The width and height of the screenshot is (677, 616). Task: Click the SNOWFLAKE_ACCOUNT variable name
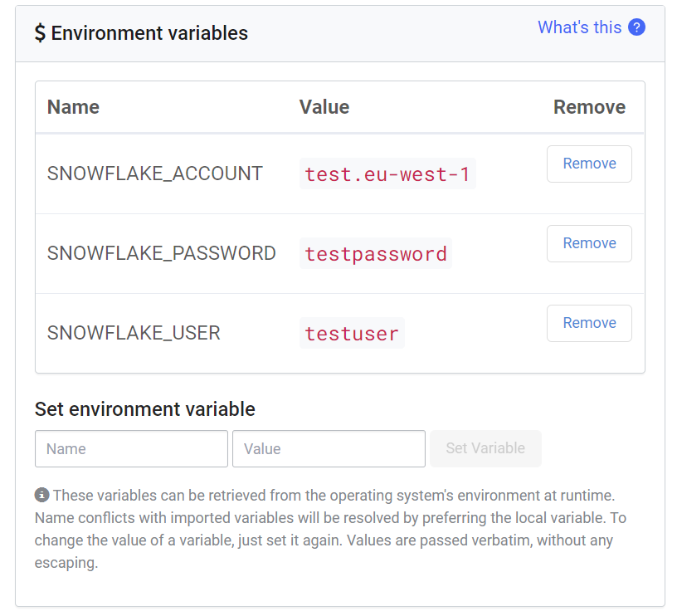pos(155,174)
